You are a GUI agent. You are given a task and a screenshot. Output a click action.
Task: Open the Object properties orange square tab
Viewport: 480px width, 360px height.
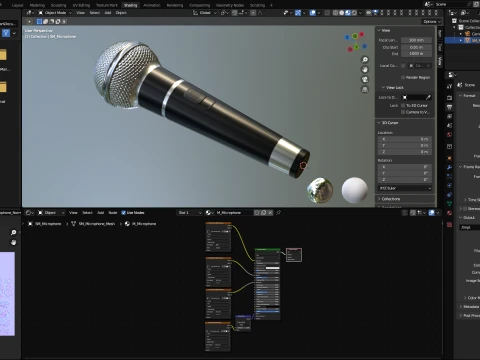pos(449,158)
